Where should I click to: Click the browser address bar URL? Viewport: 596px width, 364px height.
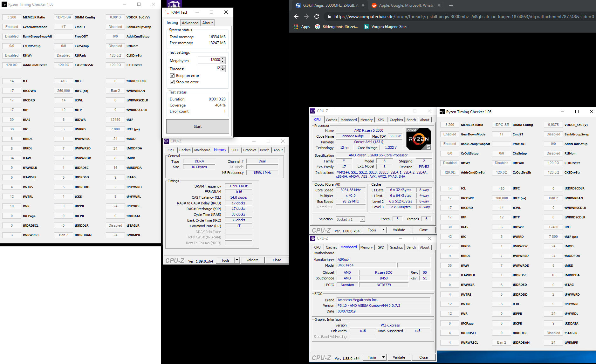point(464,17)
